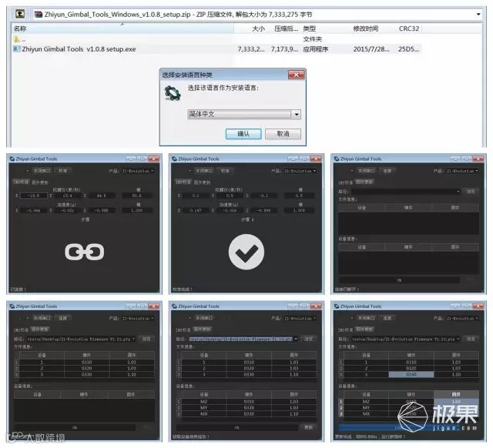Go up one folder in the archive toolbar
The height and width of the screenshot is (448, 493).
click(x=20, y=14)
